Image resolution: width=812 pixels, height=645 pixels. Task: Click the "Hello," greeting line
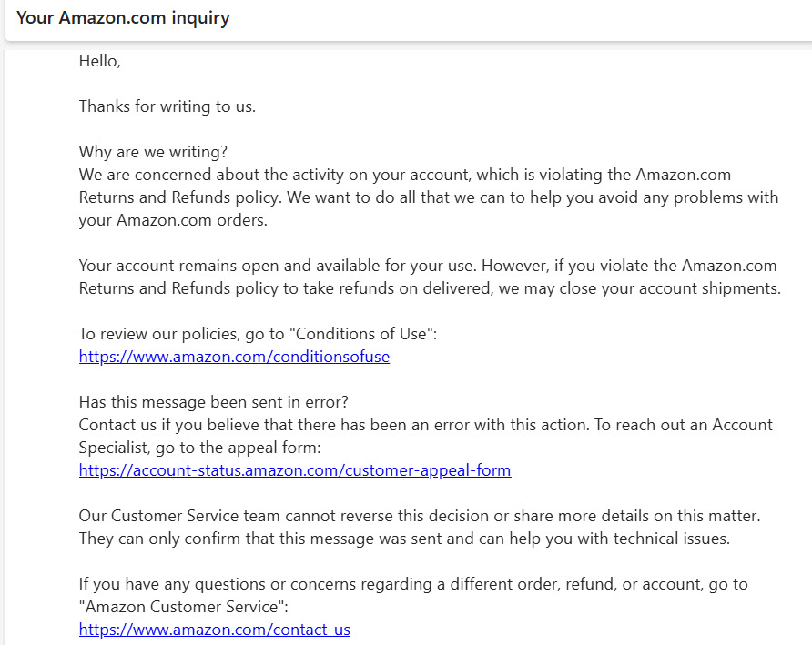tap(99, 61)
